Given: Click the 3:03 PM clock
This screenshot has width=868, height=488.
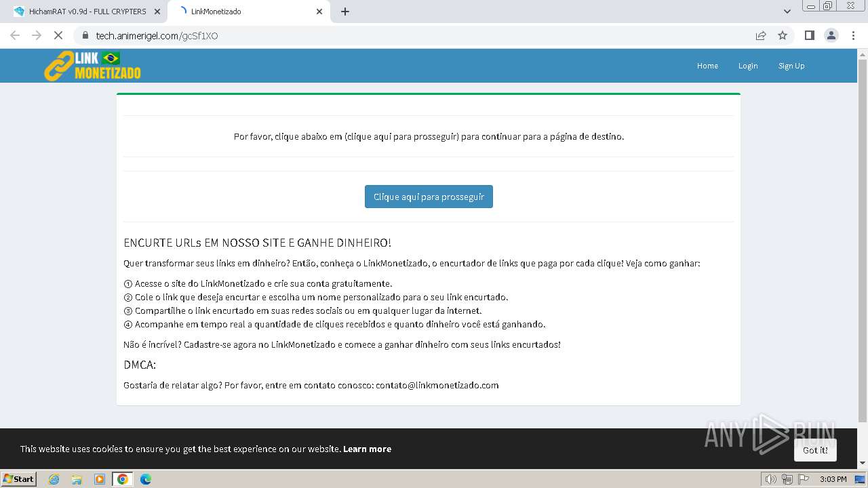Looking at the screenshot, I should tap(833, 479).
